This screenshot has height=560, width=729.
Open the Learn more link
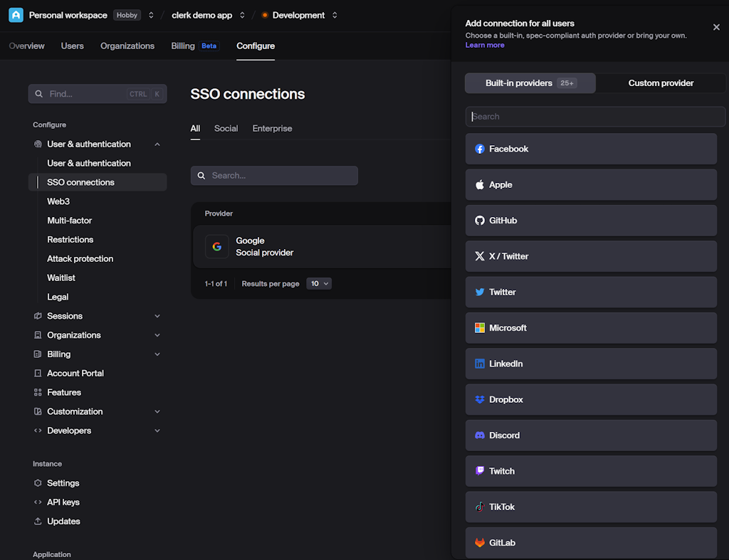[x=484, y=44]
